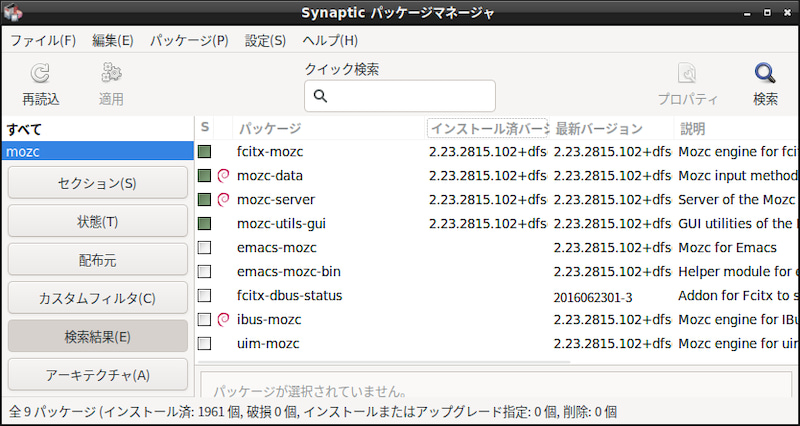
Task: Select the mozc-utils-gui package name
Action: click(x=281, y=223)
